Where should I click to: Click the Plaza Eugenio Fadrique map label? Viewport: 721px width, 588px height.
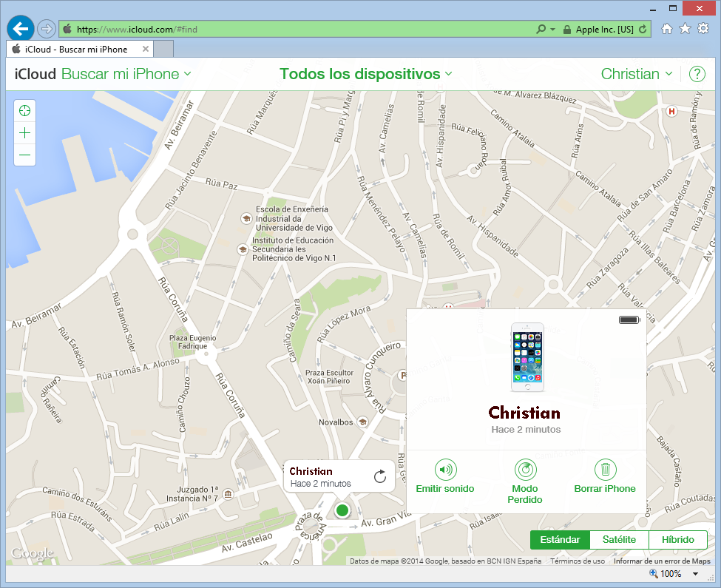(193, 342)
